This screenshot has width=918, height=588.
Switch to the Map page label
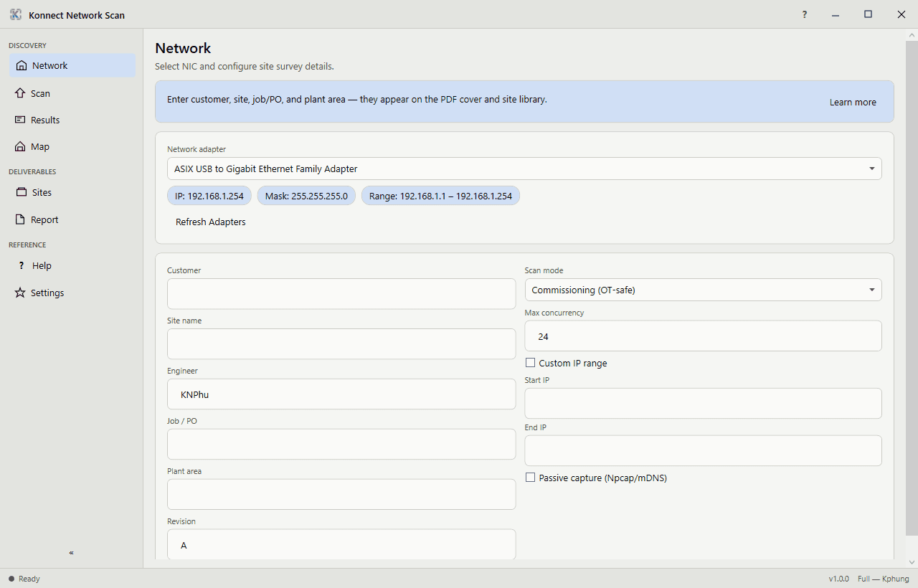point(40,146)
